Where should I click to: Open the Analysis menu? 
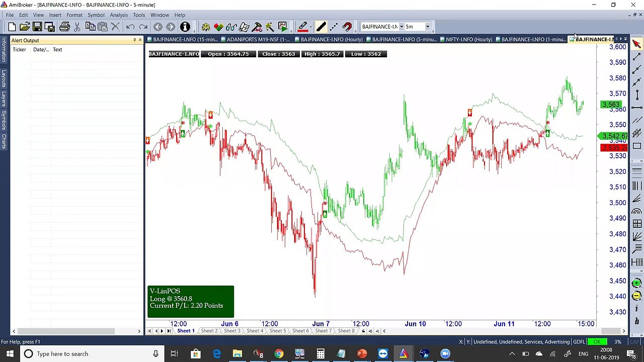(119, 15)
